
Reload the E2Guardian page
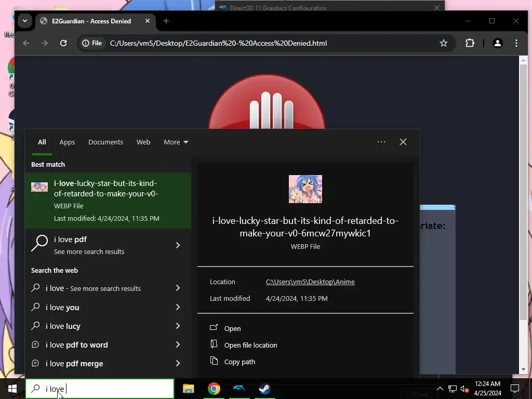(63, 43)
